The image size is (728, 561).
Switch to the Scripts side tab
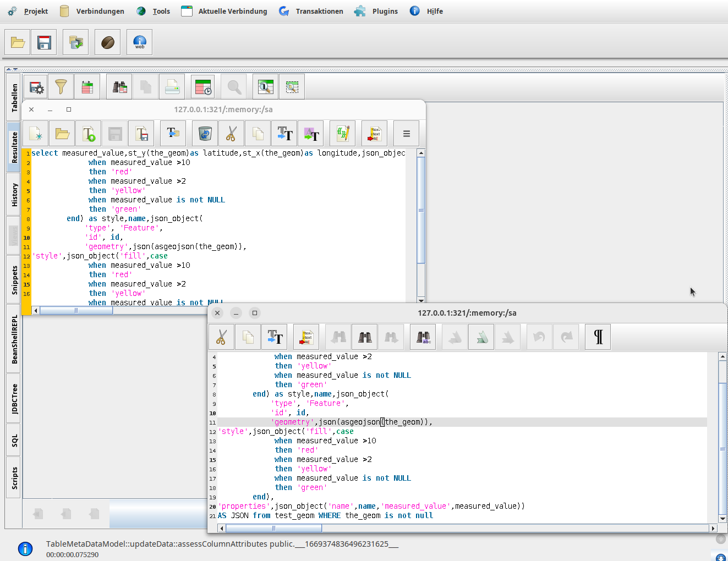tap(14, 478)
